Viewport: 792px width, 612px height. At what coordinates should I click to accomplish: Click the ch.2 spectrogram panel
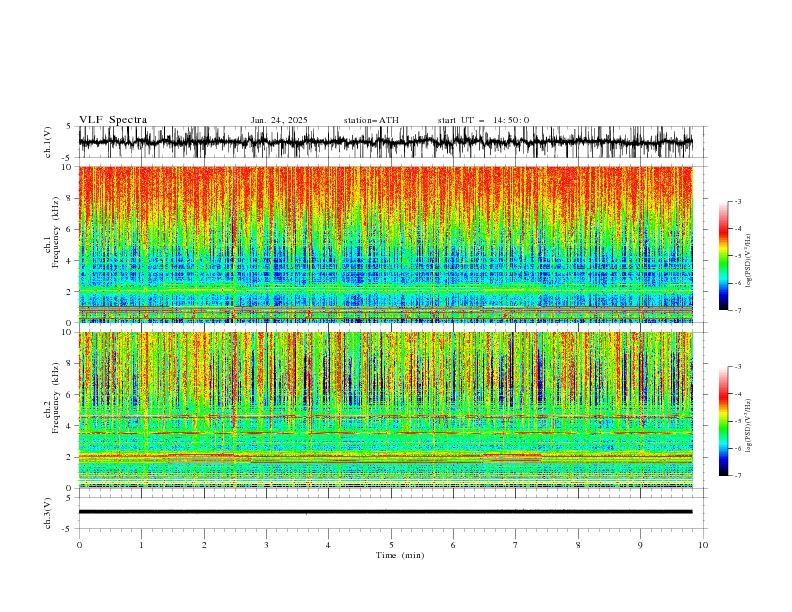coord(386,410)
